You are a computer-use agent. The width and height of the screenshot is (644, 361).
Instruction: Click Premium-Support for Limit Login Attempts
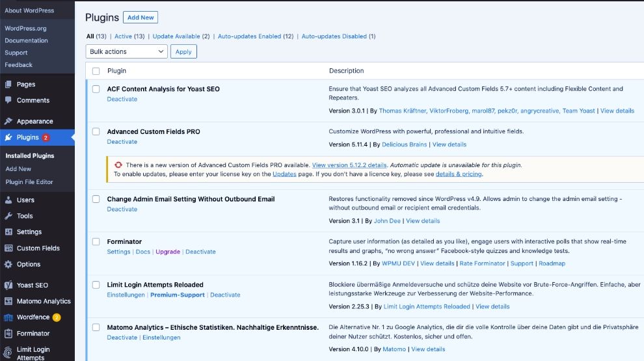pyautogui.click(x=178, y=295)
